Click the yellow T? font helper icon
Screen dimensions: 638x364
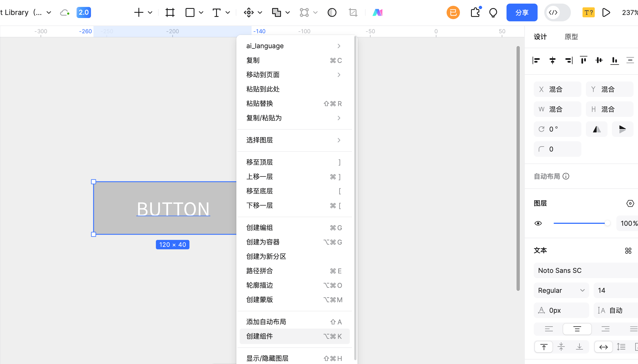click(x=588, y=12)
